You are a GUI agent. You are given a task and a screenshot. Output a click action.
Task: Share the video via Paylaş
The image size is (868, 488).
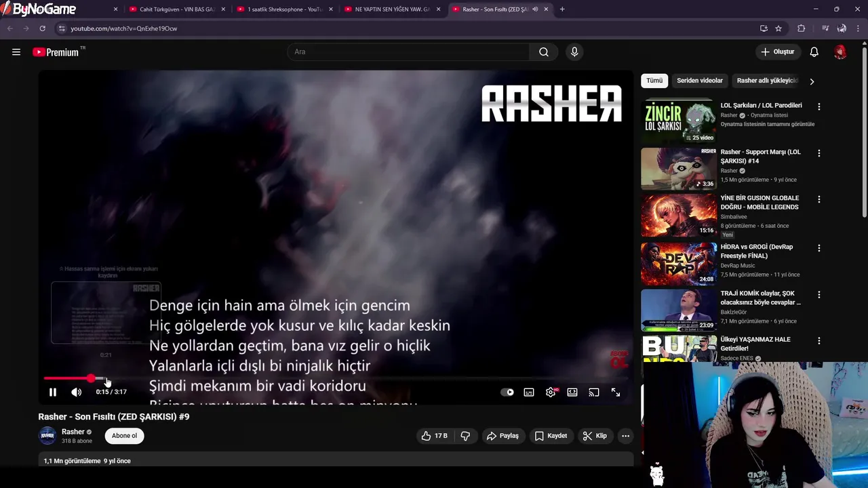pyautogui.click(x=502, y=436)
